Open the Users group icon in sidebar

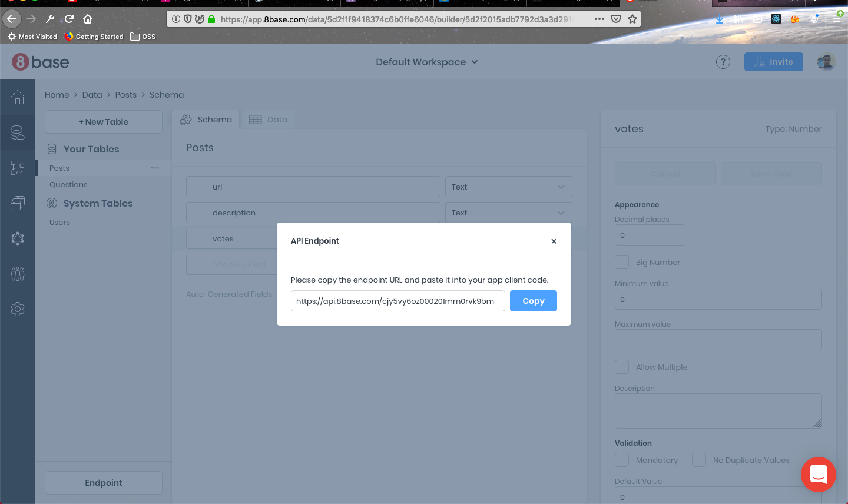point(18,274)
